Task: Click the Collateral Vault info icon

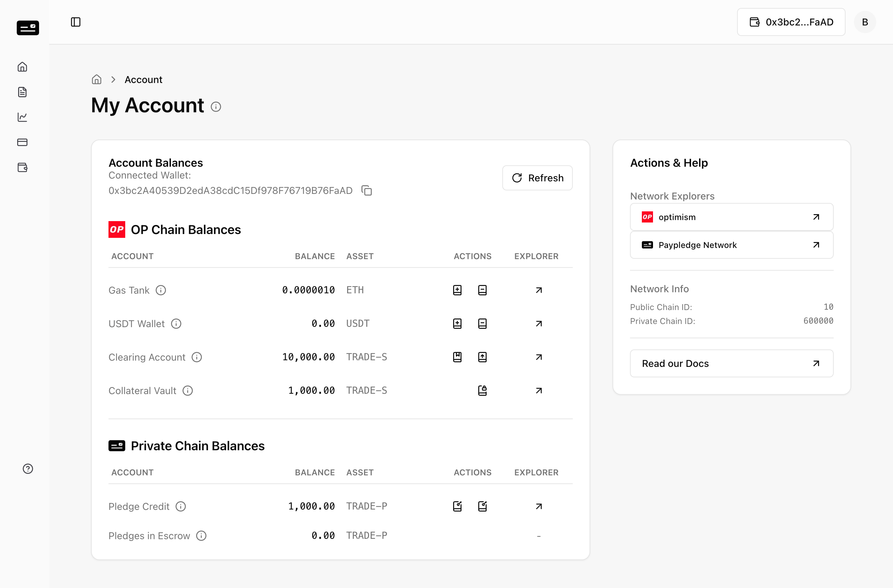Action: [188, 391]
